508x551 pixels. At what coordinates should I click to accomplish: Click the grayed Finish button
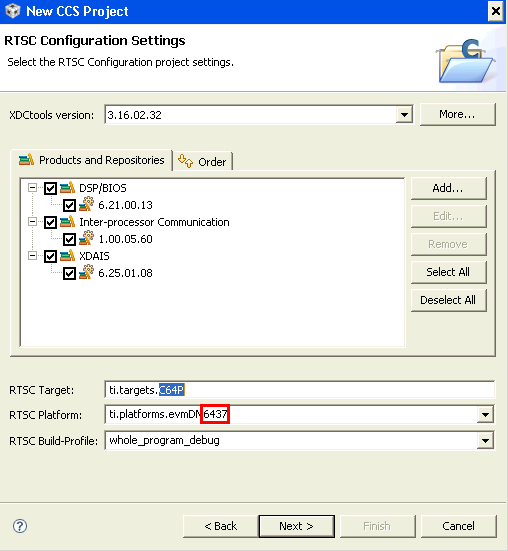[x=378, y=526]
